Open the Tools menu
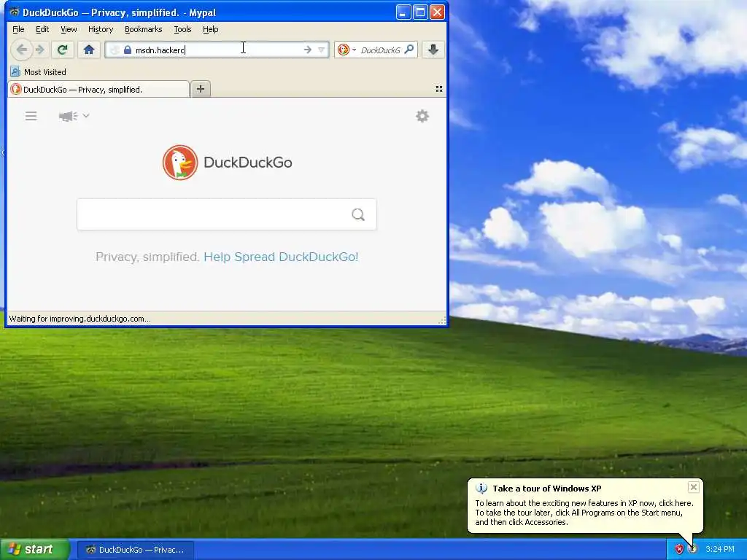747x560 pixels. pyautogui.click(x=182, y=29)
